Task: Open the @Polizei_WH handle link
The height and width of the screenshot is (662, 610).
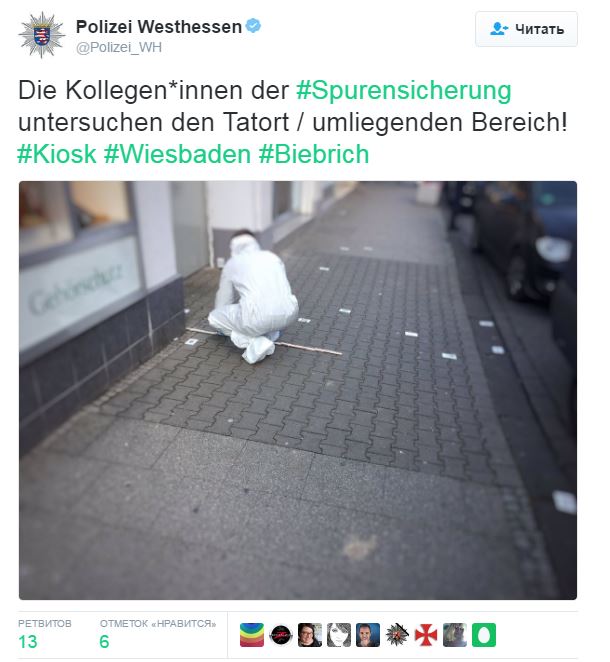Action: tap(119, 47)
